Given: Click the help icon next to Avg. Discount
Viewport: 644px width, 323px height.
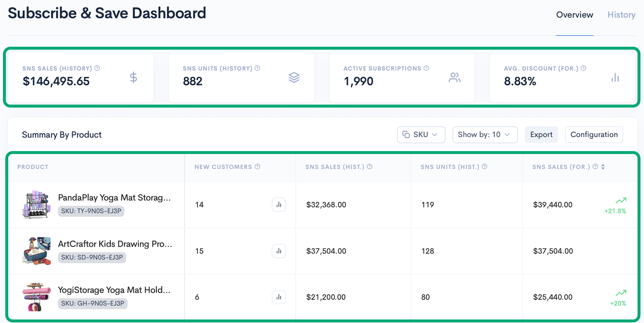Looking at the screenshot, I should tap(584, 68).
